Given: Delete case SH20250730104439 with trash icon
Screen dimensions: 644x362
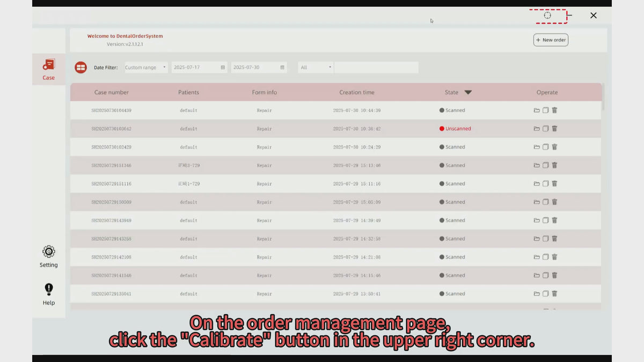Looking at the screenshot, I should [554, 110].
